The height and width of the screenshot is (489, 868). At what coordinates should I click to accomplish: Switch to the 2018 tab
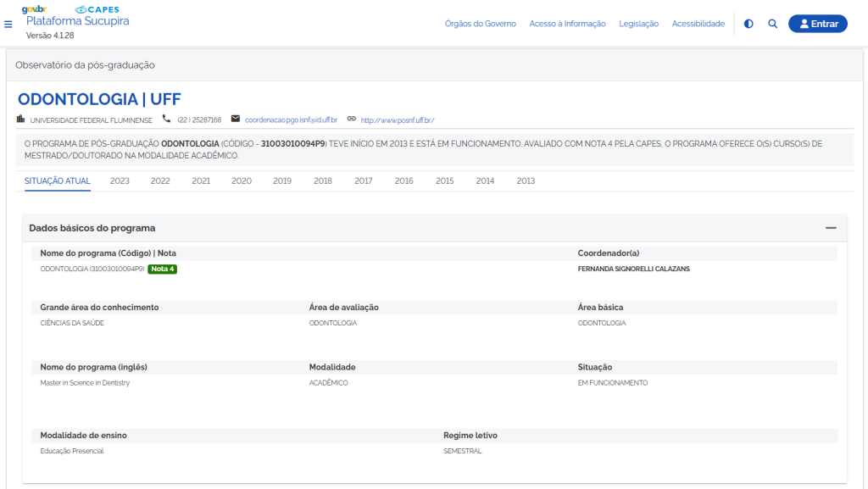click(323, 181)
